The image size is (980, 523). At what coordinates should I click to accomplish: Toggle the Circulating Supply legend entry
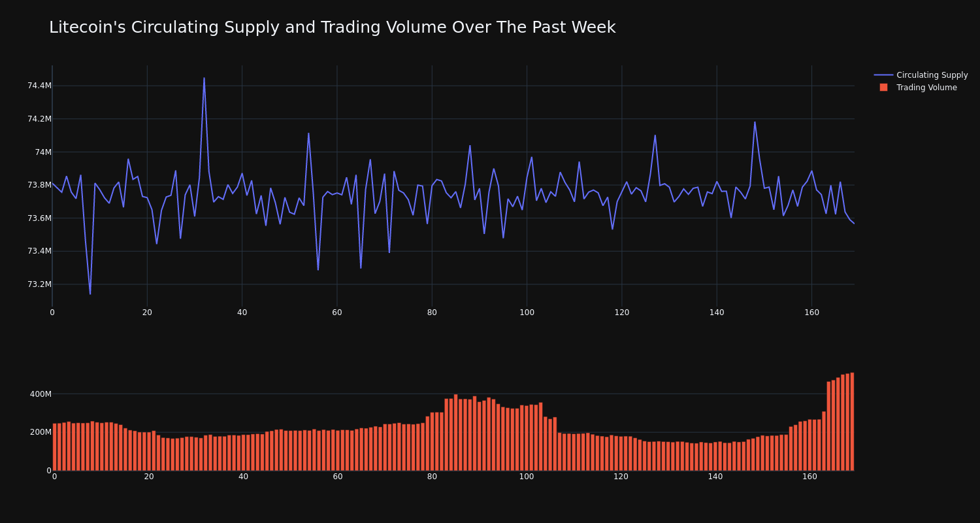[921, 75]
